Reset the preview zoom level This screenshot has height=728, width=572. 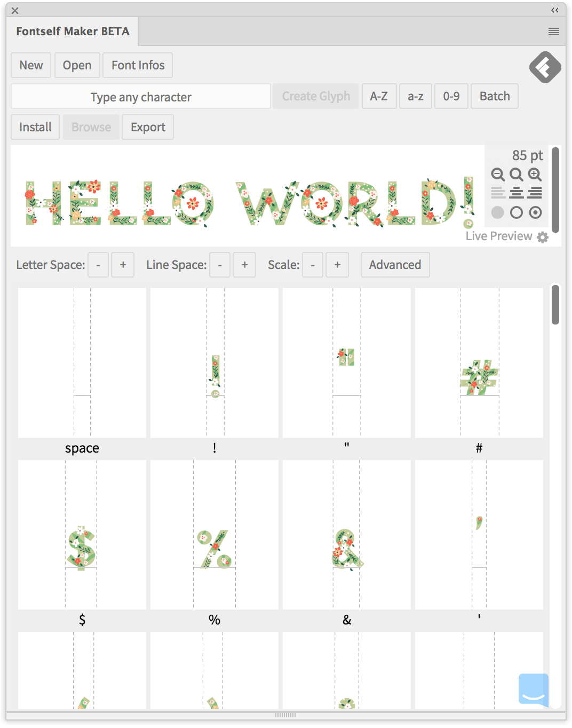click(516, 175)
